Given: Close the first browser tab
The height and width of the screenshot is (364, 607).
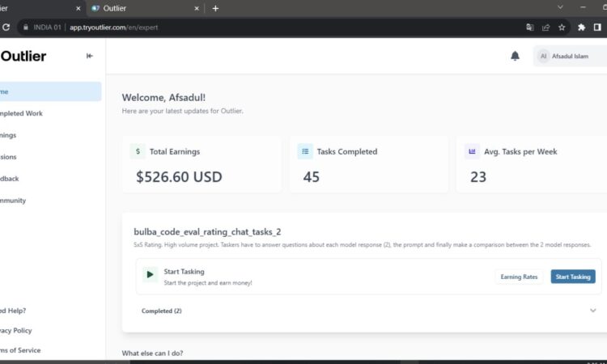Looking at the screenshot, I should 79,9.
